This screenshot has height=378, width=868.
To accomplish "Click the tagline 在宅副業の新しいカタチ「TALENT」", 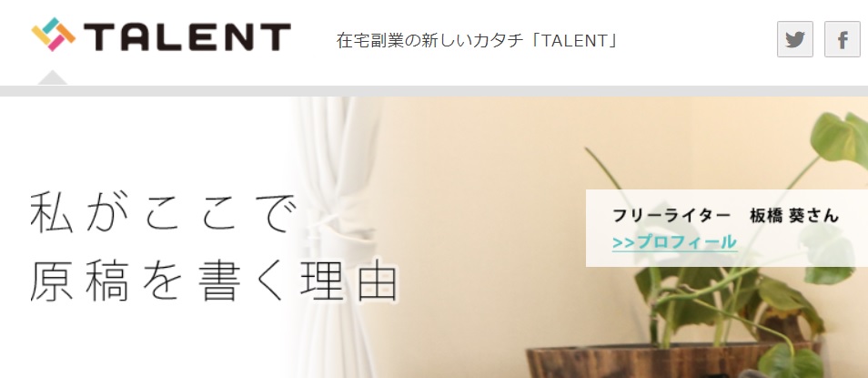I will pyautogui.click(x=477, y=41).
